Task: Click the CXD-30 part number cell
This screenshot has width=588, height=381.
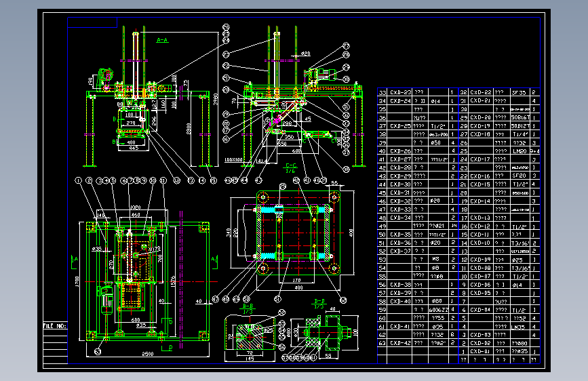Action: click(x=401, y=184)
